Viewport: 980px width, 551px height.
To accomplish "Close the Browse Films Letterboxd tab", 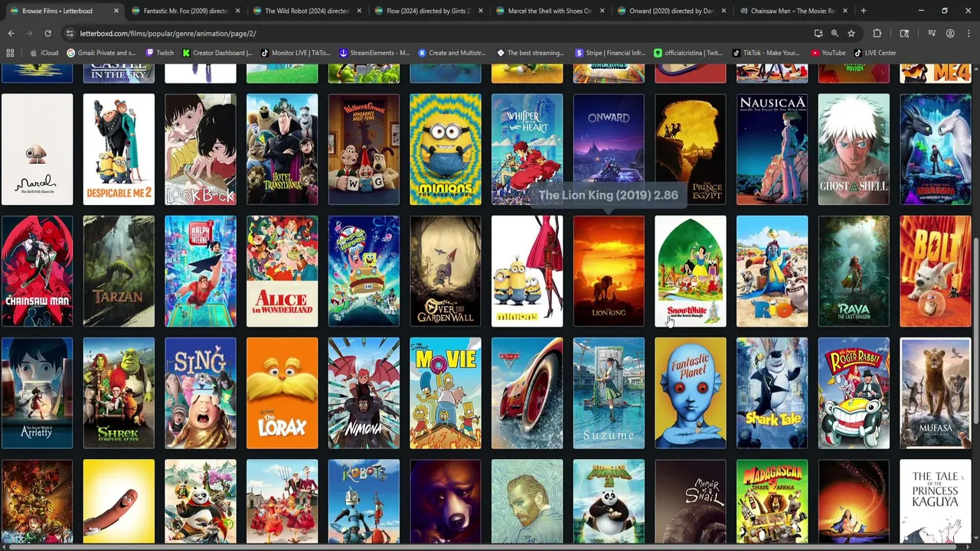I will 116,11.
